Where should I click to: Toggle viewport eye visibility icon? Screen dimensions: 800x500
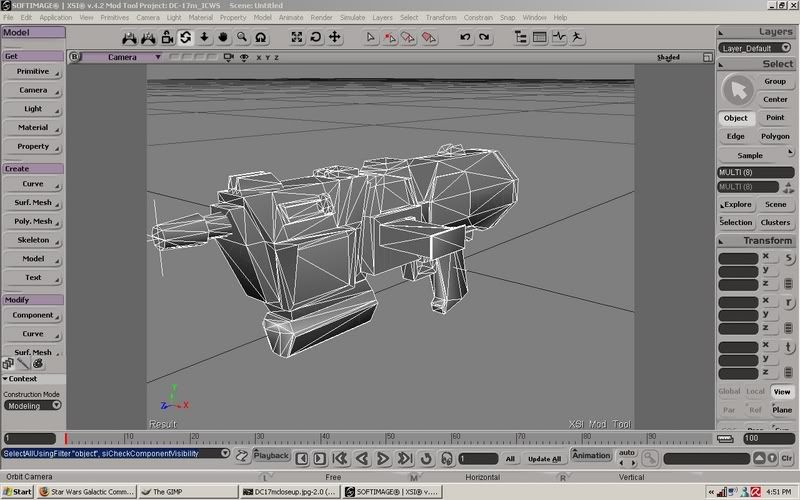click(244, 58)
